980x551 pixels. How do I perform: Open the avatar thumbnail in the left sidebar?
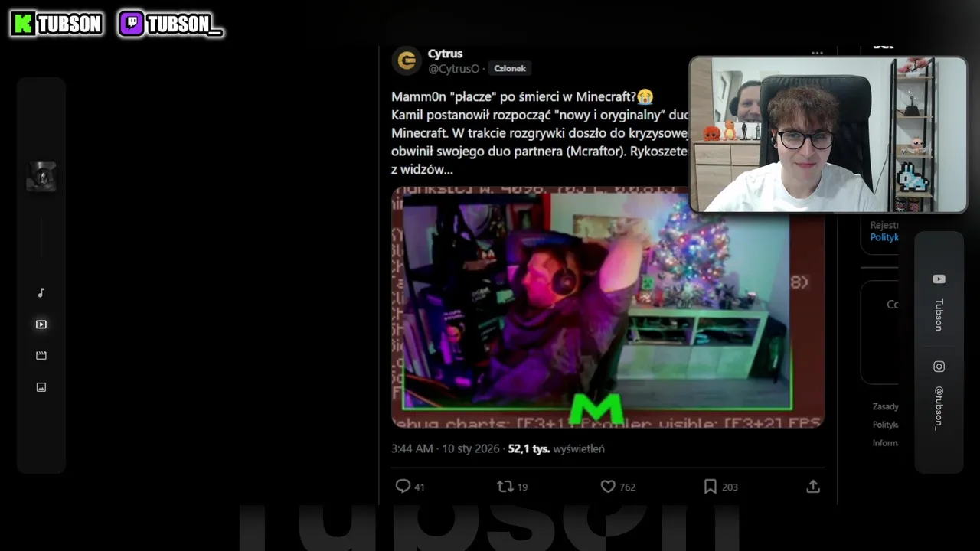click(x=41, y=177)
